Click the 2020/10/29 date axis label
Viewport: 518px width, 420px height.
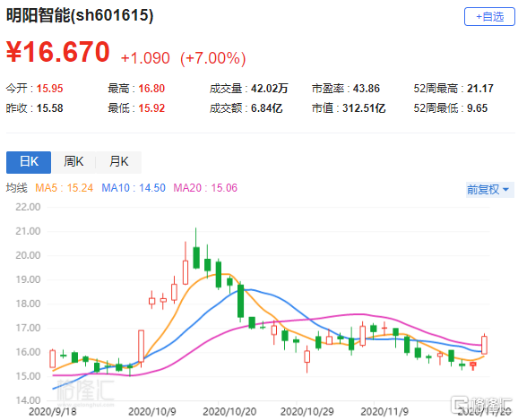point(306,412)
